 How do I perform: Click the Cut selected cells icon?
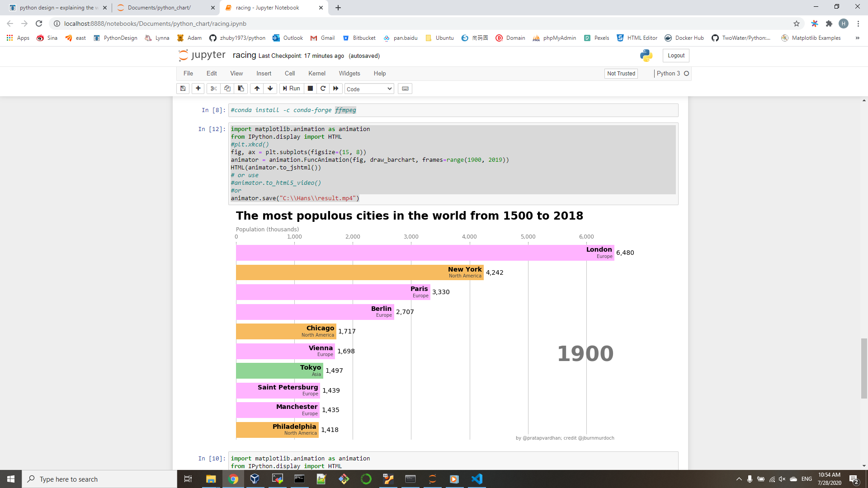213,89
